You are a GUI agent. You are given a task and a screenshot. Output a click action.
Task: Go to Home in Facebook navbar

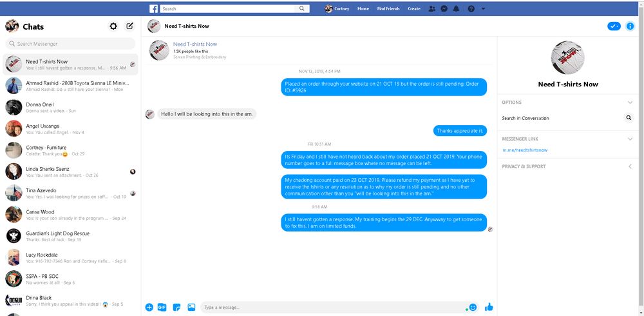point(363,9)
